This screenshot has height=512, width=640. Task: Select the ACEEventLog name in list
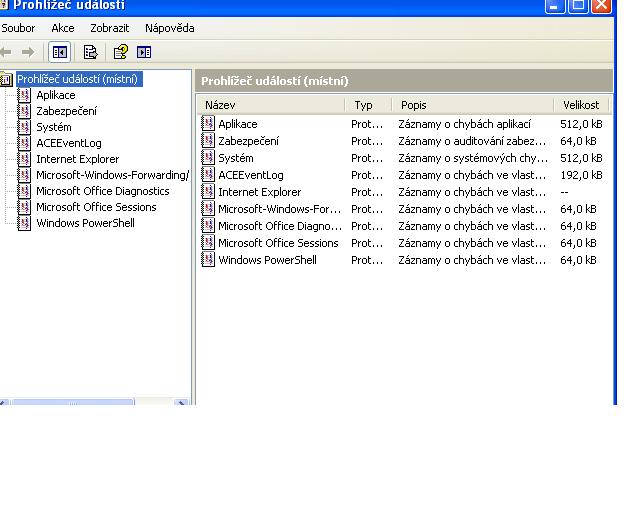coord(251,175)
